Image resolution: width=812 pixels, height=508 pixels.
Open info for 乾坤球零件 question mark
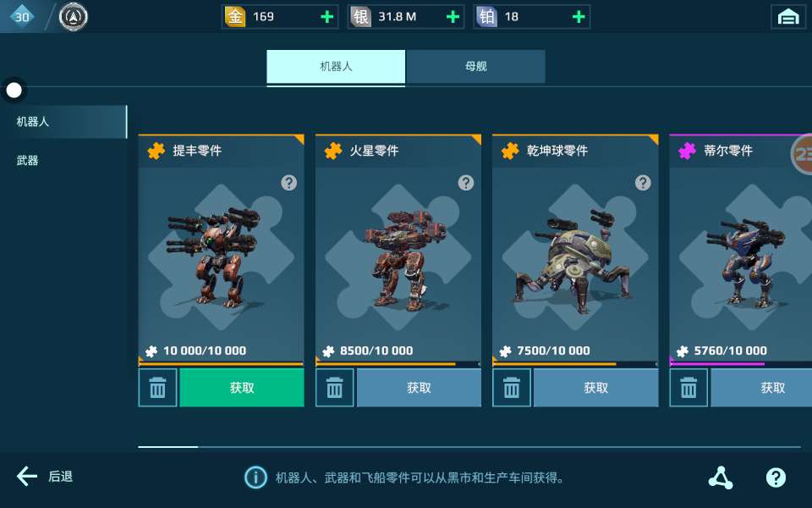pos(643,183)
